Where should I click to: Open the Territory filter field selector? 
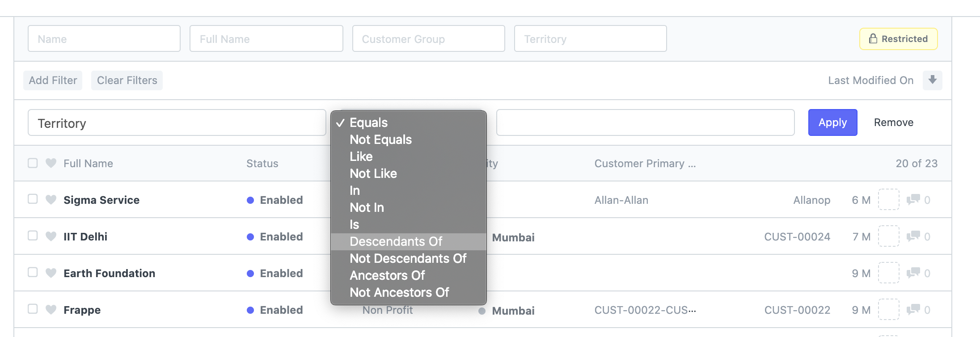[x=177, y=122]
